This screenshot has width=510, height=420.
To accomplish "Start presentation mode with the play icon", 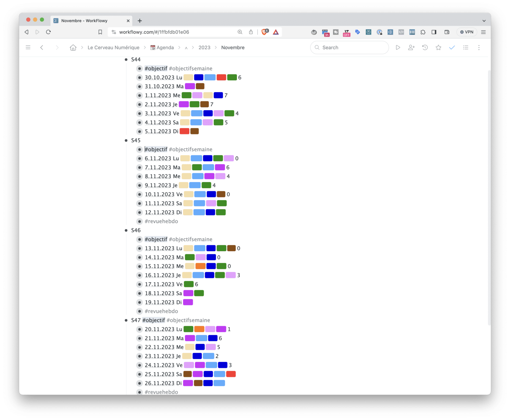I will pyautogui.click(x=398, y=47).
